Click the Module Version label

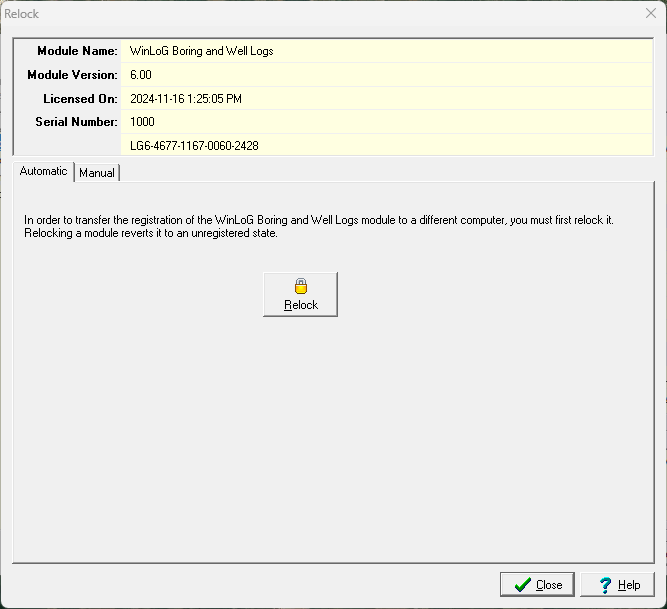(72, 75)
